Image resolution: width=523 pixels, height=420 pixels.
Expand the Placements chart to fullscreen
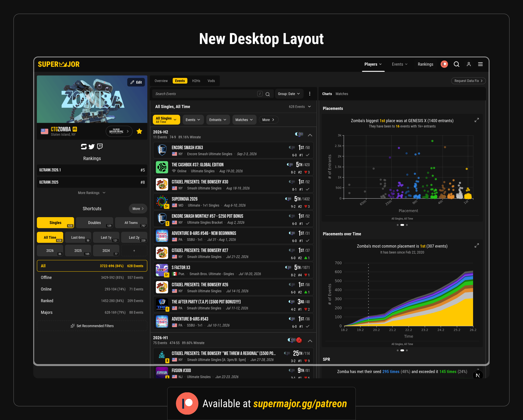click(477, 120)
